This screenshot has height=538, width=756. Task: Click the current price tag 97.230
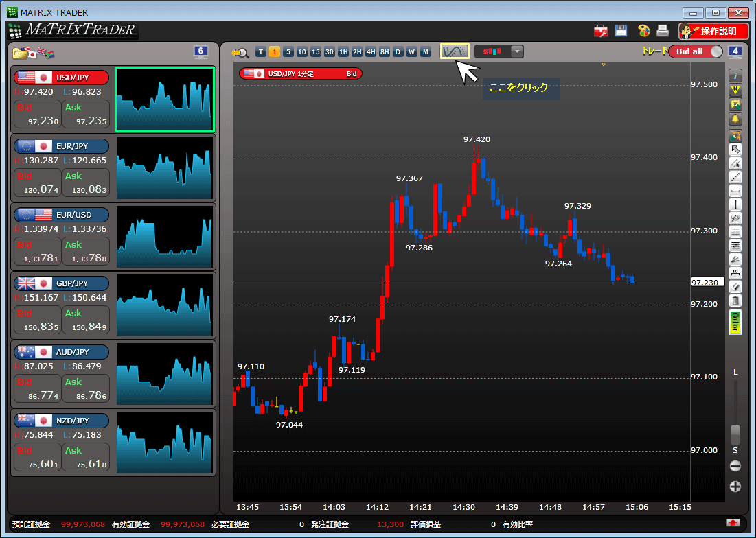click(x=707, y=282)
